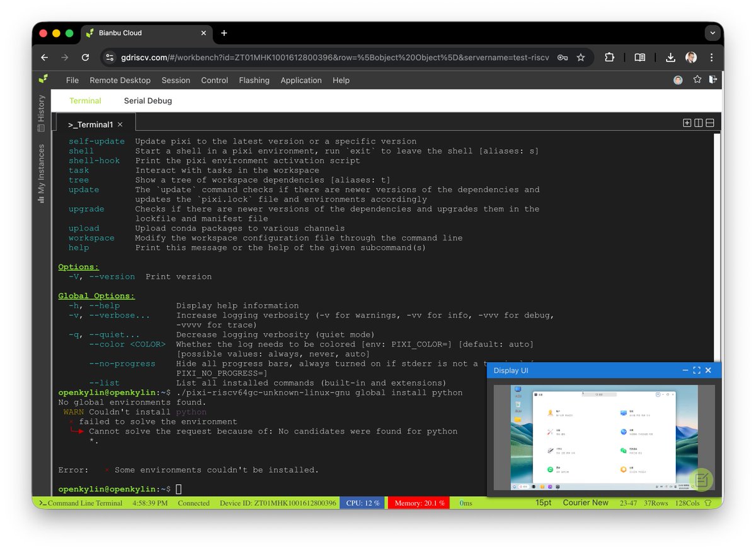
Task: Click the 0ms latency status entry
Action: pos(466,503)
